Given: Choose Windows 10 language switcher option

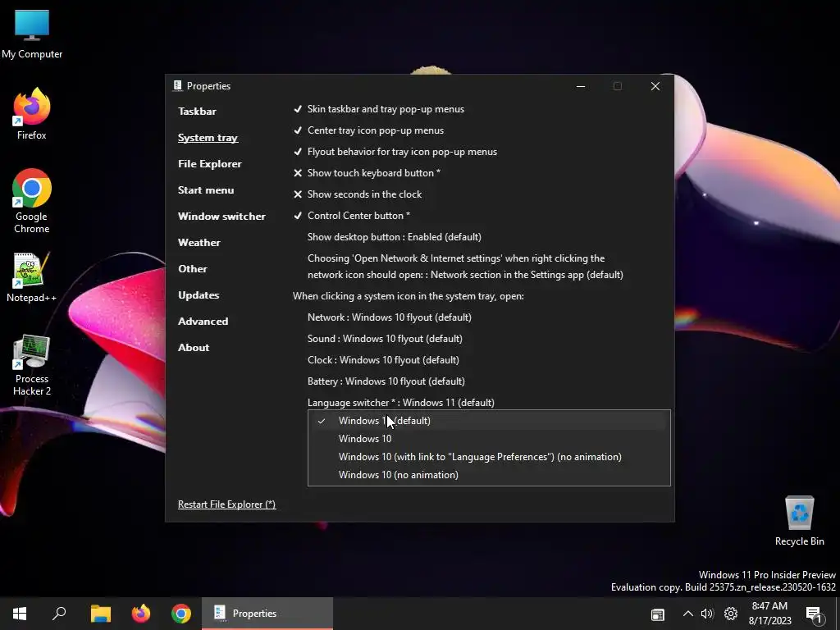Looking at the screenshot, I should pos(489,439).
